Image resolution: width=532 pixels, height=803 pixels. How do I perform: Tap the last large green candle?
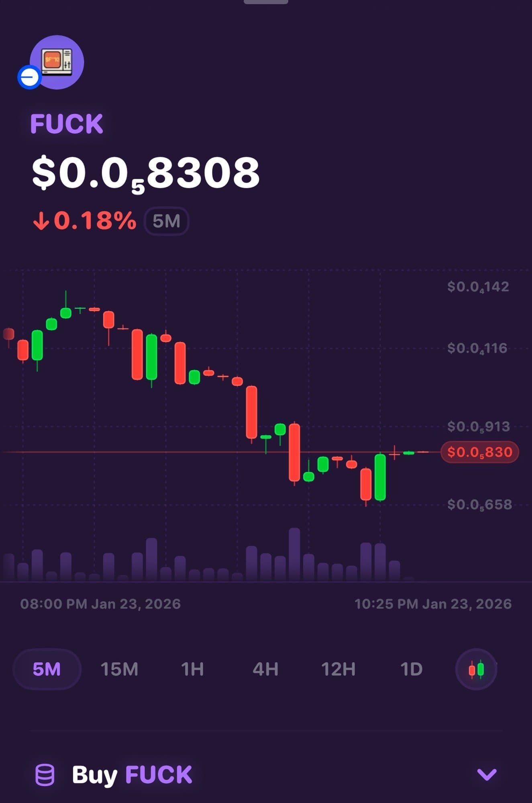pyautogui.click(x=380, y=477)
